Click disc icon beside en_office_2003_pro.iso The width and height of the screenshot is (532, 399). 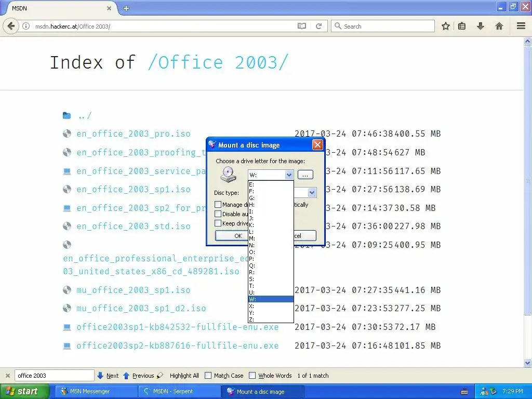pos(67,134)
